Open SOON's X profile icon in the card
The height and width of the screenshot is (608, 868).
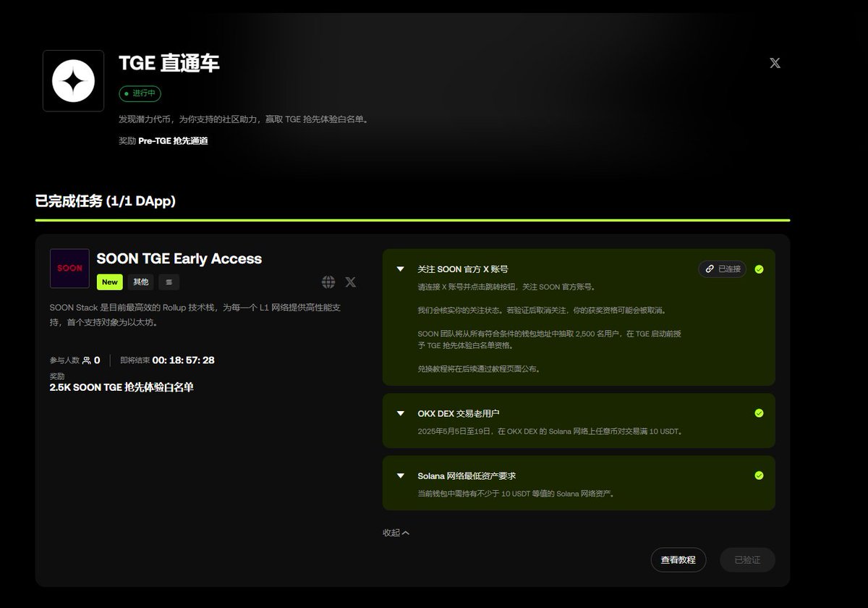point(351,282)
